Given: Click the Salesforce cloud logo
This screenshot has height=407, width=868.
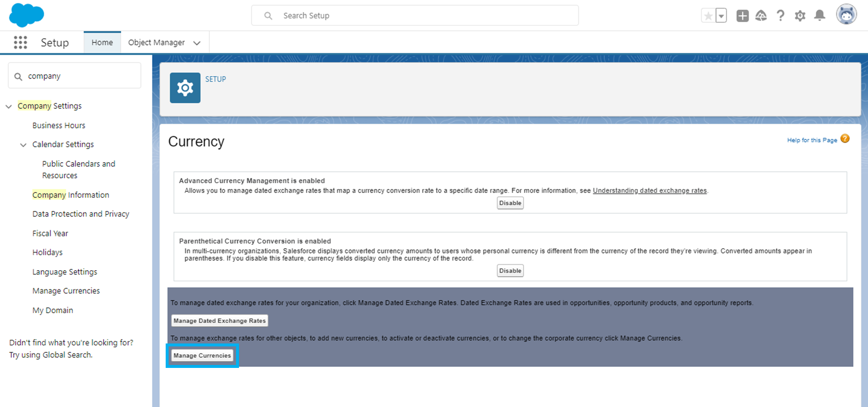Looking at the screenshot, I should pyautogui.click(x=26, y=15).
